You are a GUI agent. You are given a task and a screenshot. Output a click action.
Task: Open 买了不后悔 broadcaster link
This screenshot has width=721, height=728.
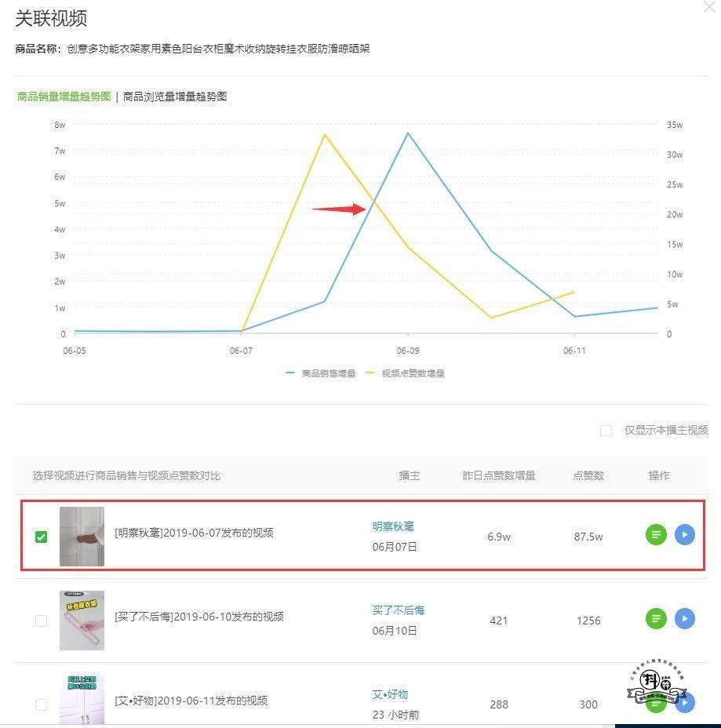pos(398,610)
